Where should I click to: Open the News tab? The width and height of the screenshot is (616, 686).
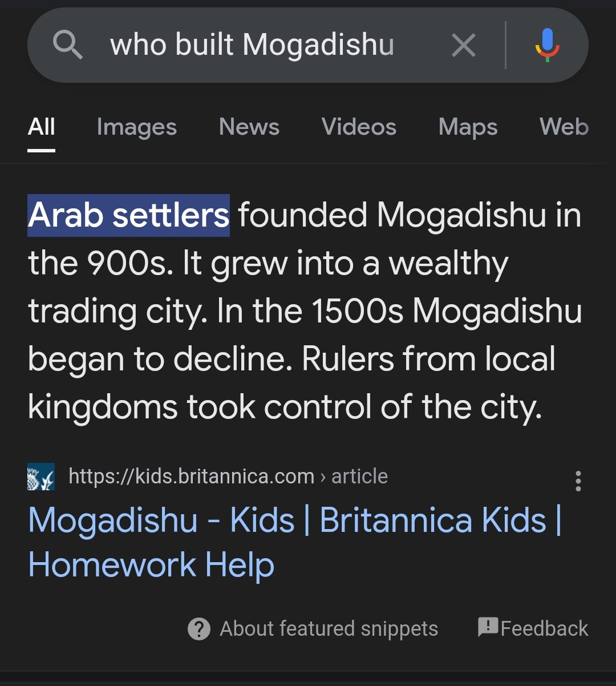(x=249, y=127)
